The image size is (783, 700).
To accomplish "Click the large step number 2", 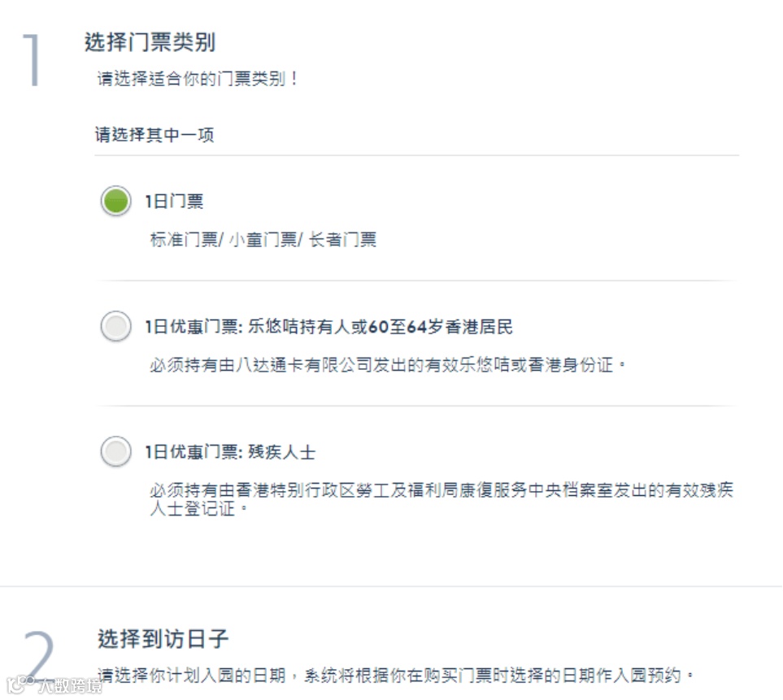I will tap(37, 655).
